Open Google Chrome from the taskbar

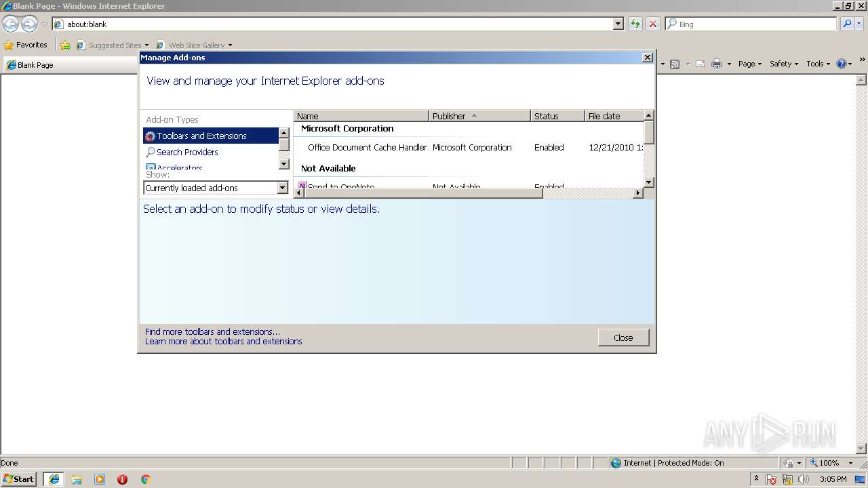(145, 479)
